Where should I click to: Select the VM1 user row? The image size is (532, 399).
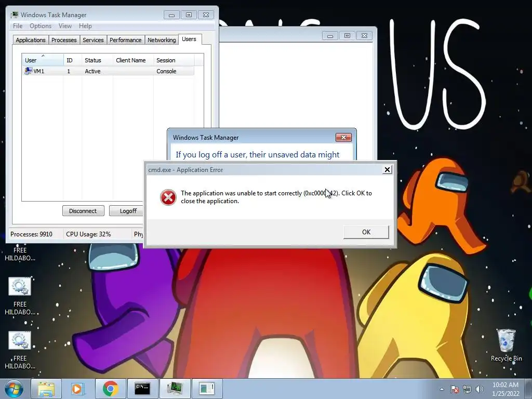(108, 71)
